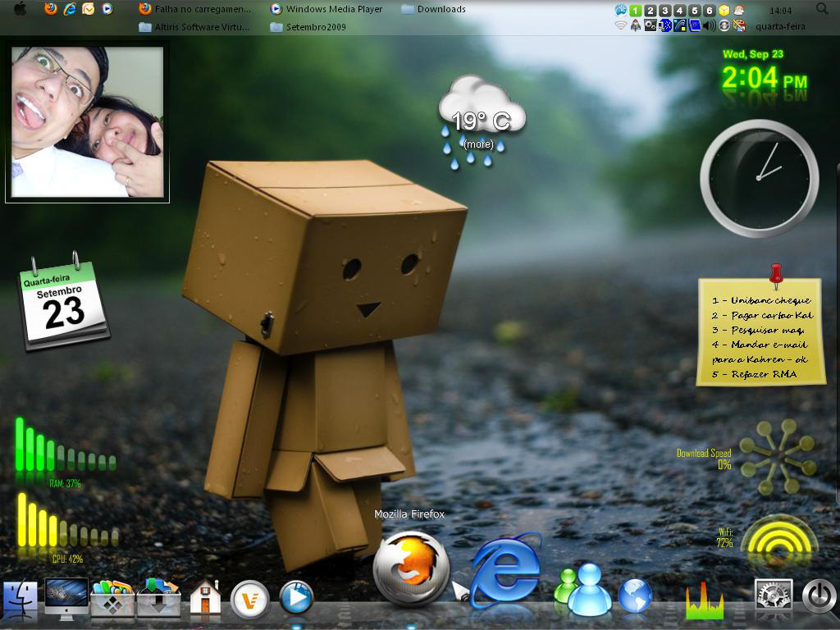
Task: Click the red pushpin on sticky note
Action: point(776,274)
